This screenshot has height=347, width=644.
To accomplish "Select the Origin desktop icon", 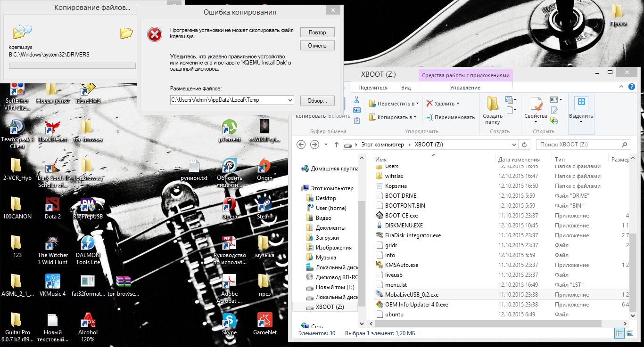I will 264,170.
